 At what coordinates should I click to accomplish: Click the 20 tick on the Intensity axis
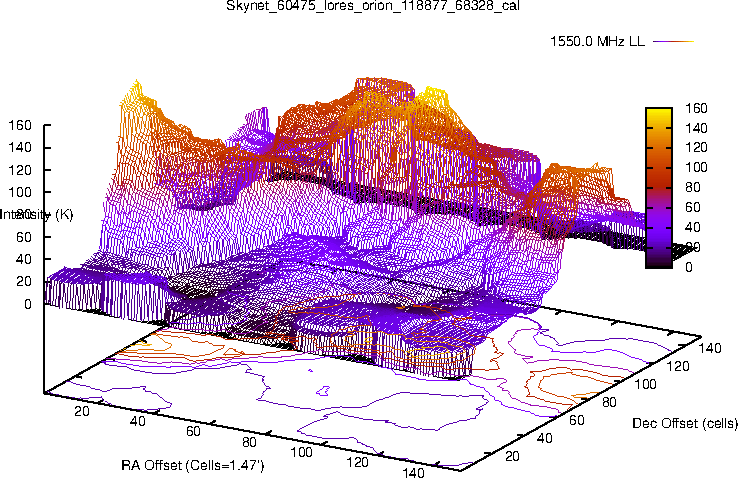(24, 282)
